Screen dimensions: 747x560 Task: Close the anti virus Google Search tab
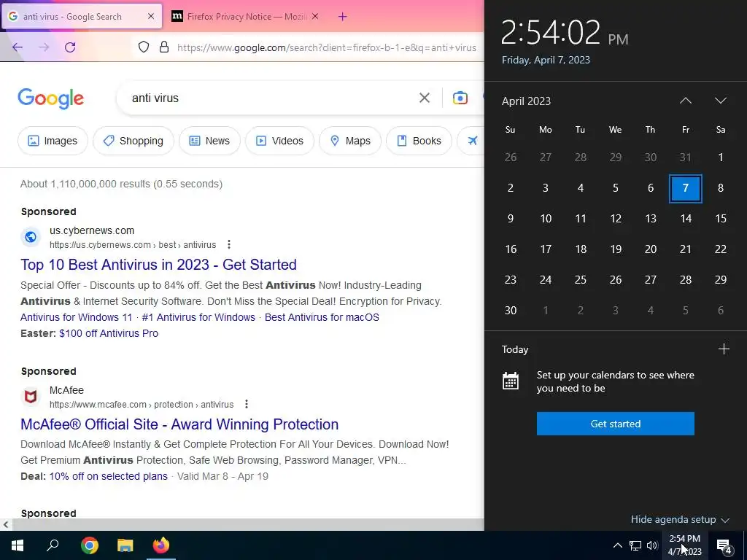click(x=151, y=16)
